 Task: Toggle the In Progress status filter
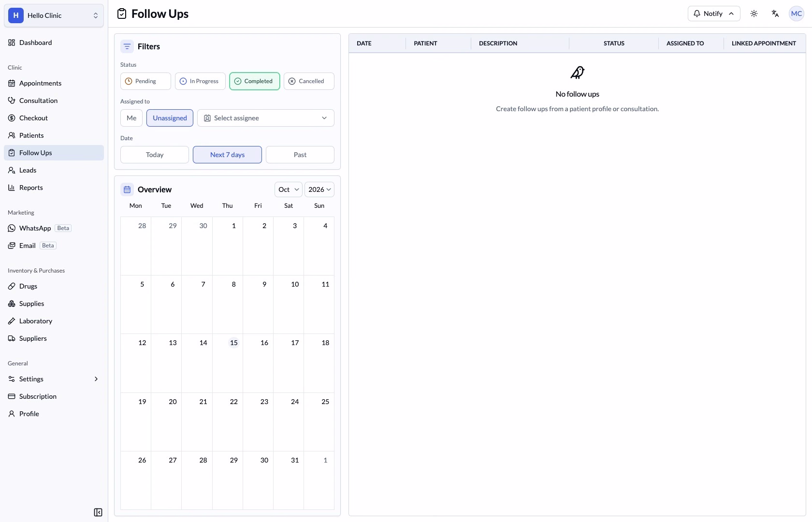pos(200,81)
